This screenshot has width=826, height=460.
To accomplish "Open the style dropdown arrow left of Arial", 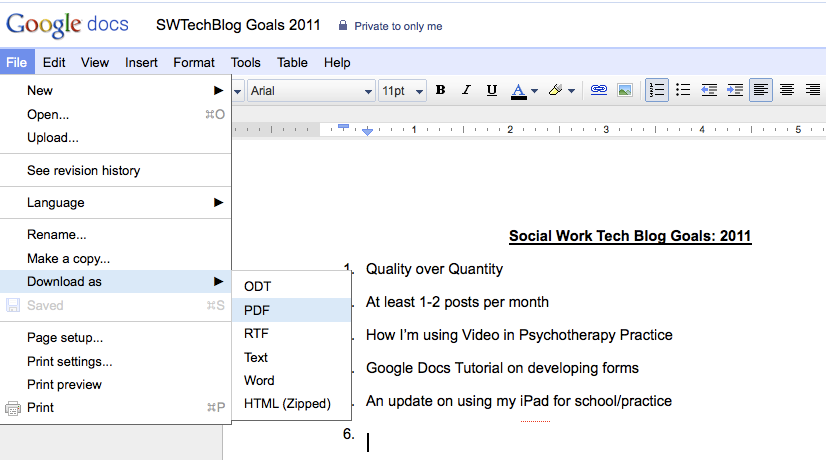I will (238, 91).
